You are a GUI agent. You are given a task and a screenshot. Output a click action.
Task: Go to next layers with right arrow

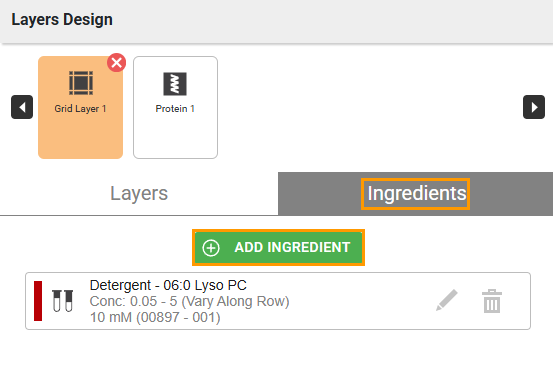(534, 107)
